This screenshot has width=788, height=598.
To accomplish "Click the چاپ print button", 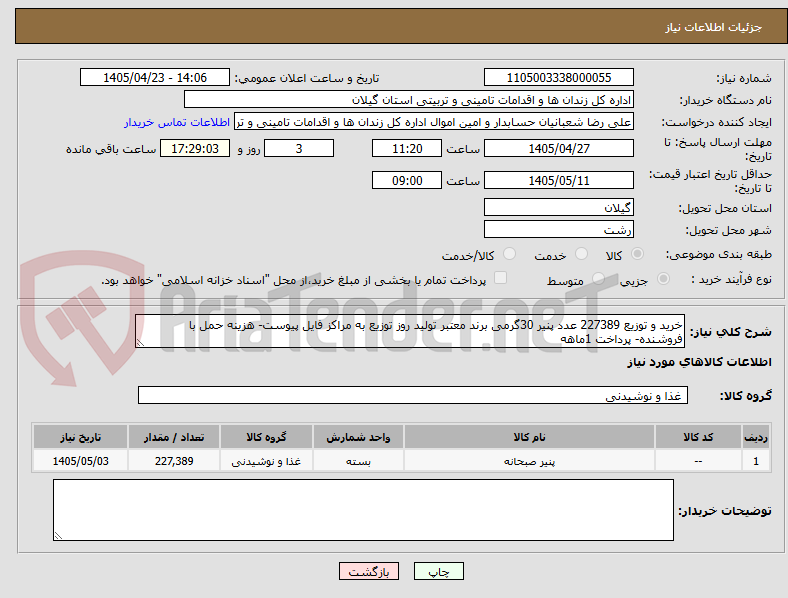I will [x=438, y=571].
